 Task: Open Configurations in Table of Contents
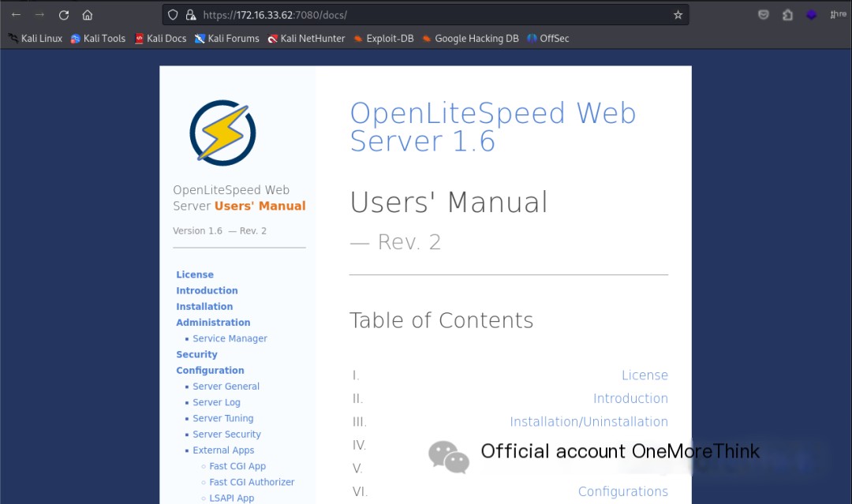pyautogui.click(x=622, y=491)
